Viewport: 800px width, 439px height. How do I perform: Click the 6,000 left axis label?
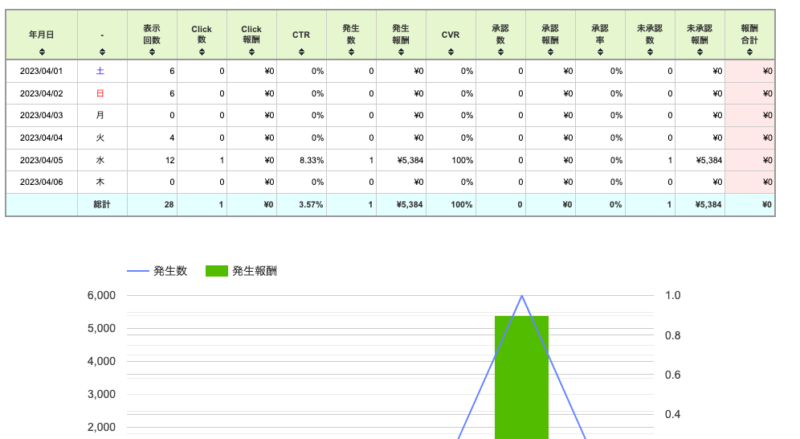click(x=102, y=296)
